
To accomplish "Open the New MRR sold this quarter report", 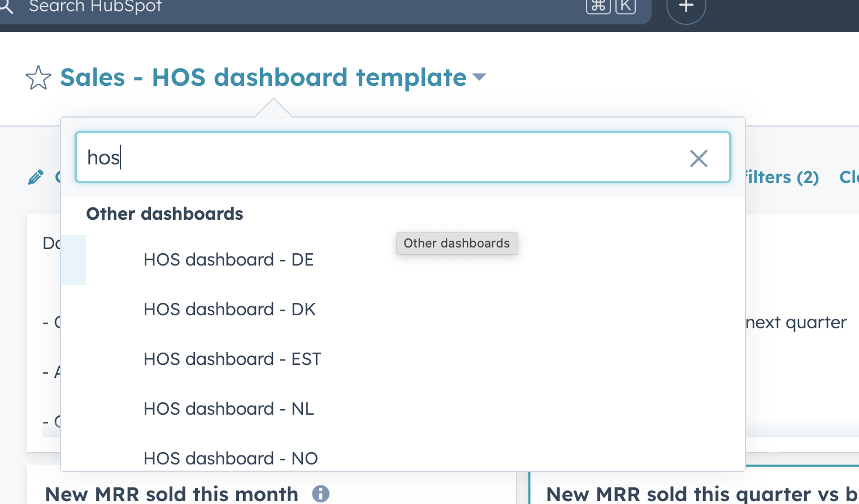I will 692,494.
